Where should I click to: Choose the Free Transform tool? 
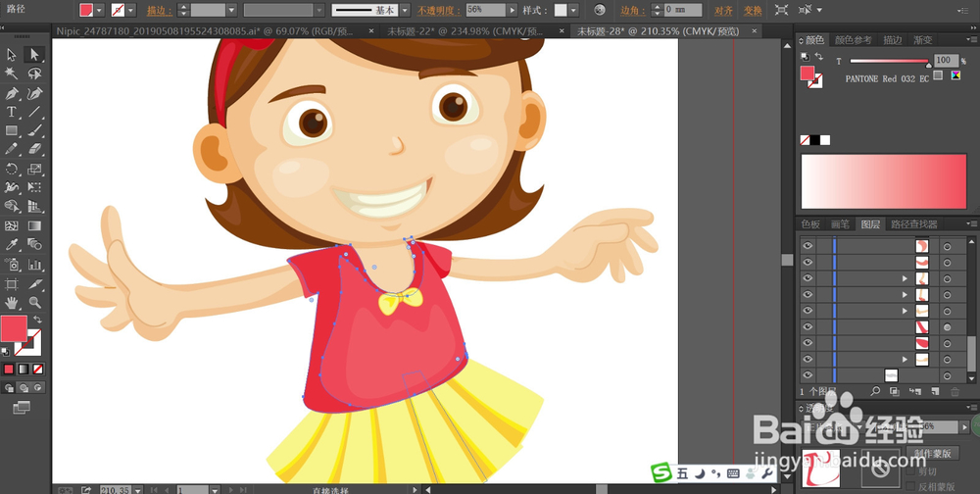click(x=34, y=187)
